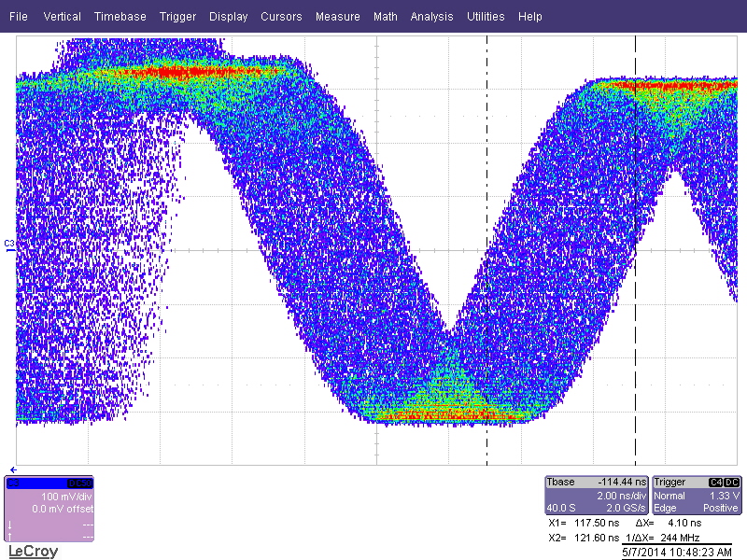This screenshot has width=747, height=560.
Task: Open the Analysis menu
Action: pyautogui.click(x=431, y=17)
